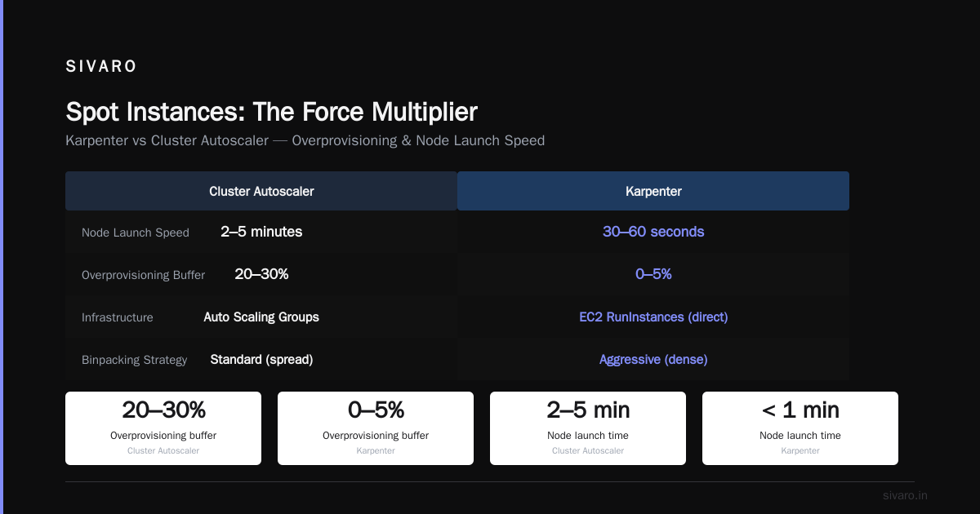Viewport: 980px width, 514px height.
Task: Follow the sivaro.in footer link
Action: (905, 495)
